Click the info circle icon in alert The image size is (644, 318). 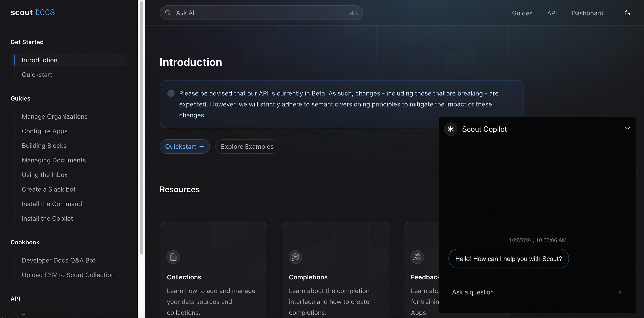171,93
